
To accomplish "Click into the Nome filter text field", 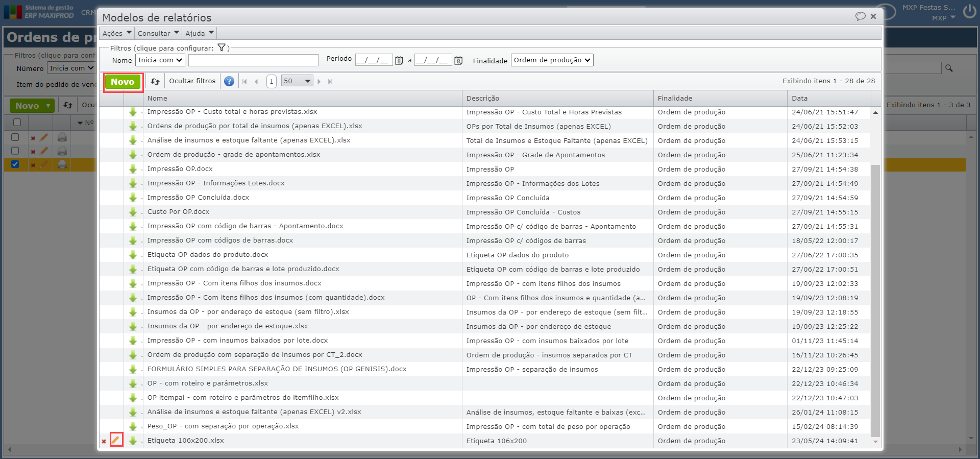I will [x=253, y=60].
